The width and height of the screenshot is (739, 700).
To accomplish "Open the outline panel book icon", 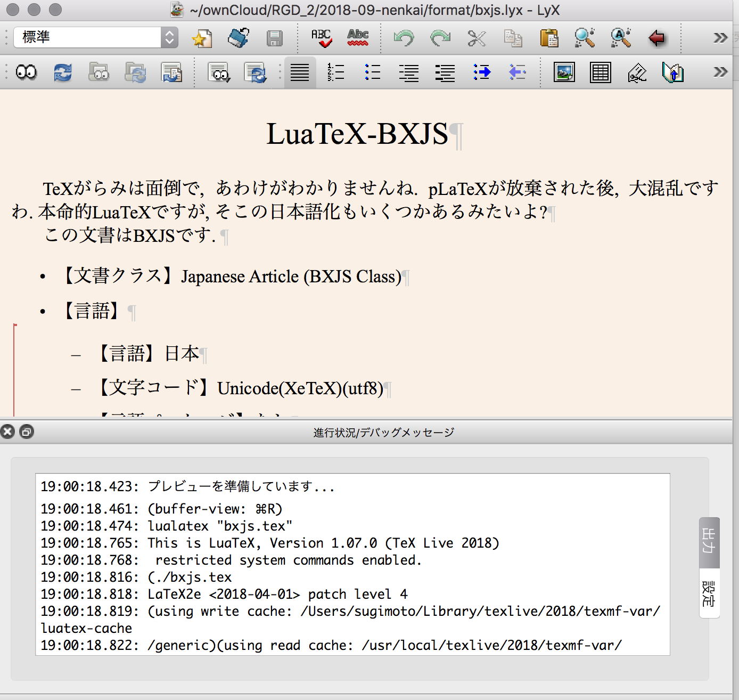I will click(x=672, y=72).
